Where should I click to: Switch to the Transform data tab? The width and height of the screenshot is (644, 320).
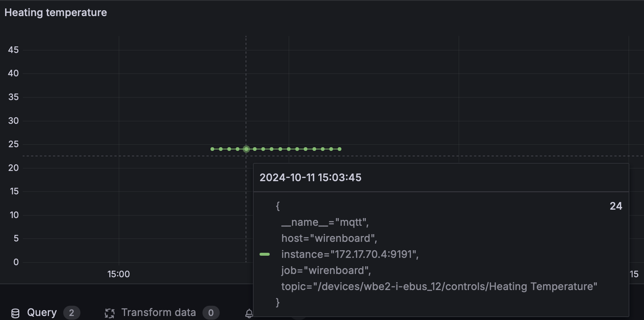click(162, 313)
